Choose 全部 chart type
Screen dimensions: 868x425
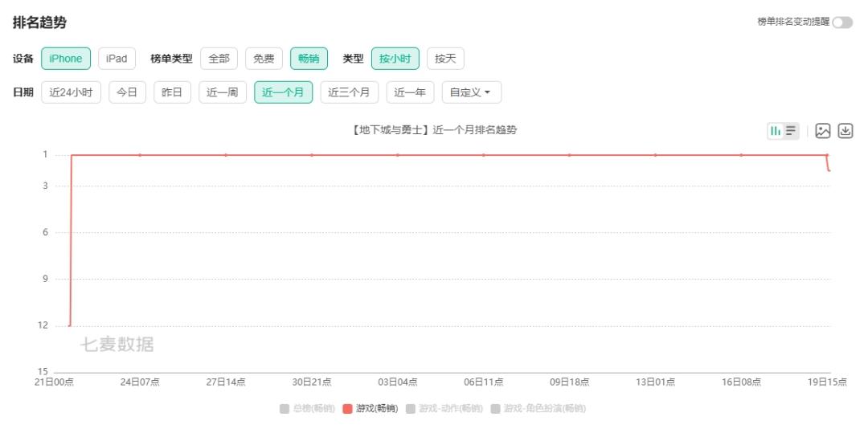219,59
